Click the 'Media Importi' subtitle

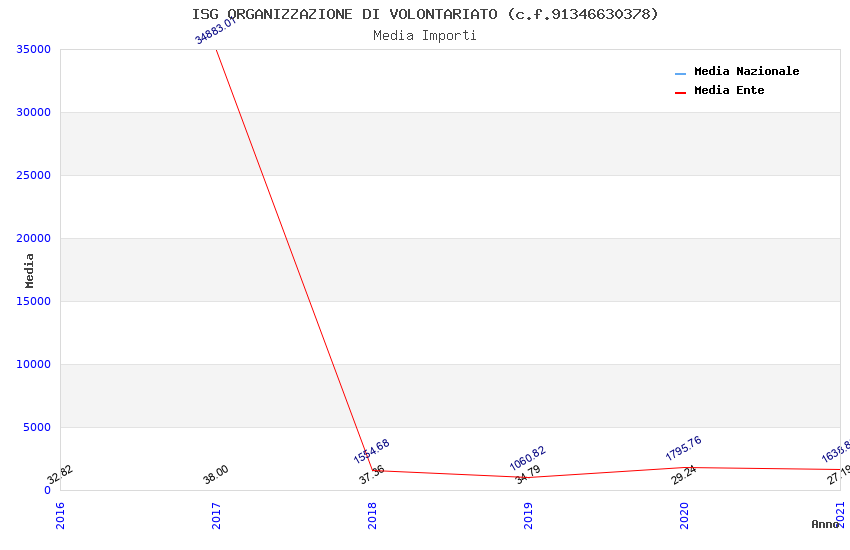424,36
